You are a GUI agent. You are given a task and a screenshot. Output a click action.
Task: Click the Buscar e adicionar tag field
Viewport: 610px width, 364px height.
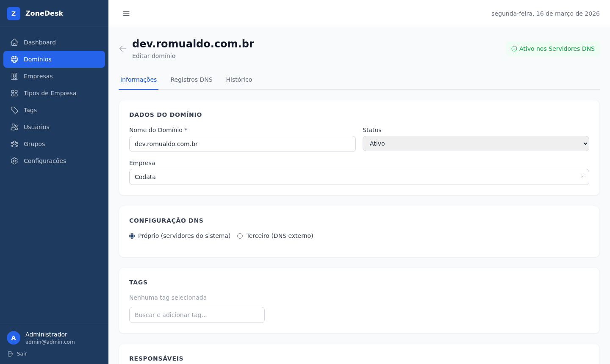(197, 315)
